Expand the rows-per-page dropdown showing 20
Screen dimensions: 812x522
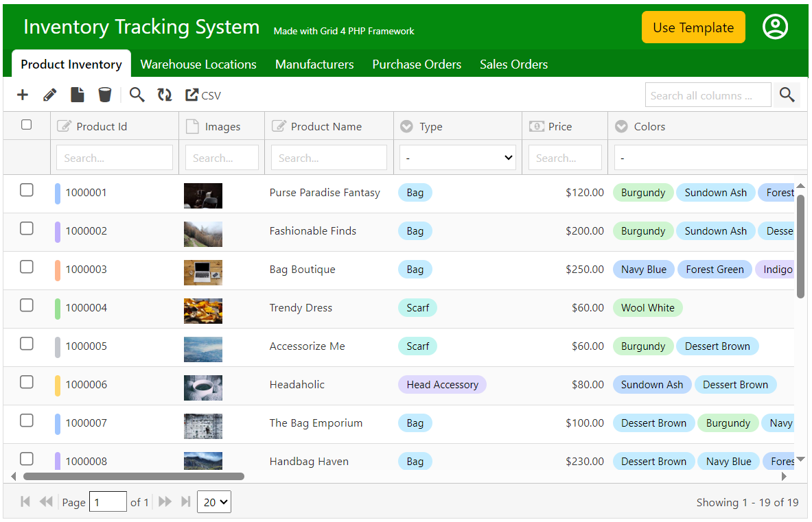214,502
